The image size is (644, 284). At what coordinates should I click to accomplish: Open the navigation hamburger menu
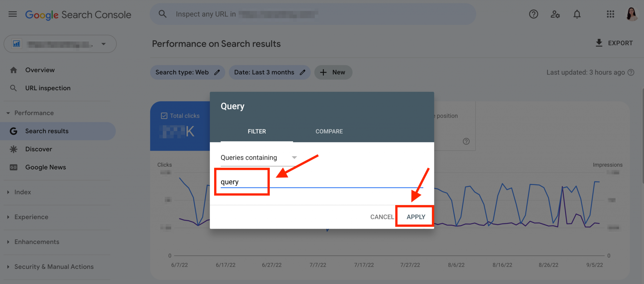(13, 14)
